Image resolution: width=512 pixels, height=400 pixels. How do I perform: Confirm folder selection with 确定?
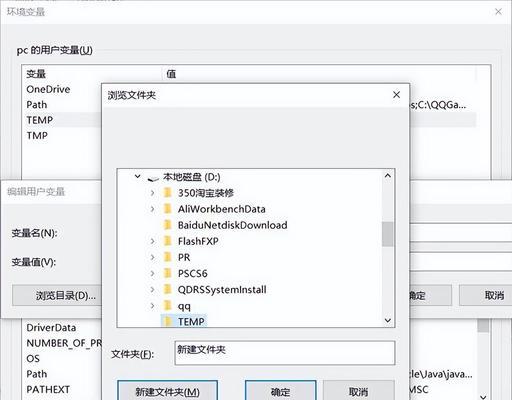(280, 391)
